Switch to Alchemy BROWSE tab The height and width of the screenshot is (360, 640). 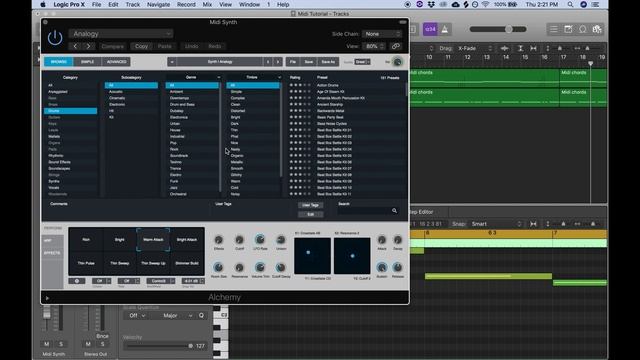(x=59, y=62)
